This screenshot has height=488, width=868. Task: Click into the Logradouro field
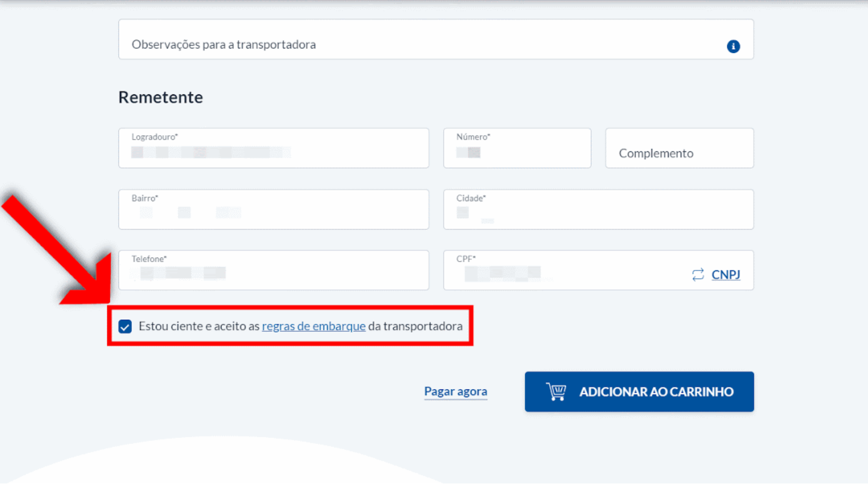(274, 148)
